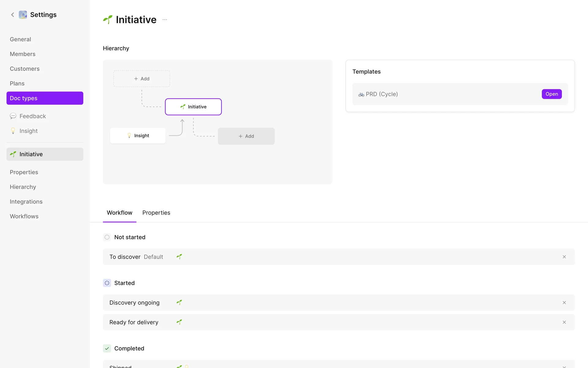Remove the To discover status
This screenshot has width=588, height=368.
(x=564, y=257)
